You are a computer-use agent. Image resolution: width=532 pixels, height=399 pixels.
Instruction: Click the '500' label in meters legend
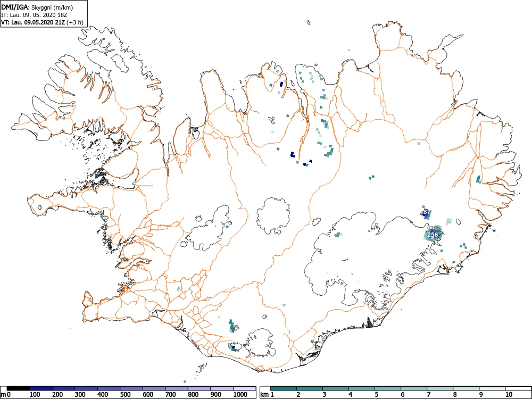point(126,395)
